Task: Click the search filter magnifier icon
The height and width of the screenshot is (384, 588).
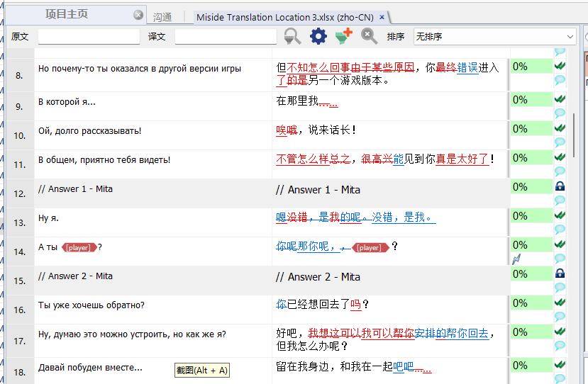Action: [x=292, y=36]
